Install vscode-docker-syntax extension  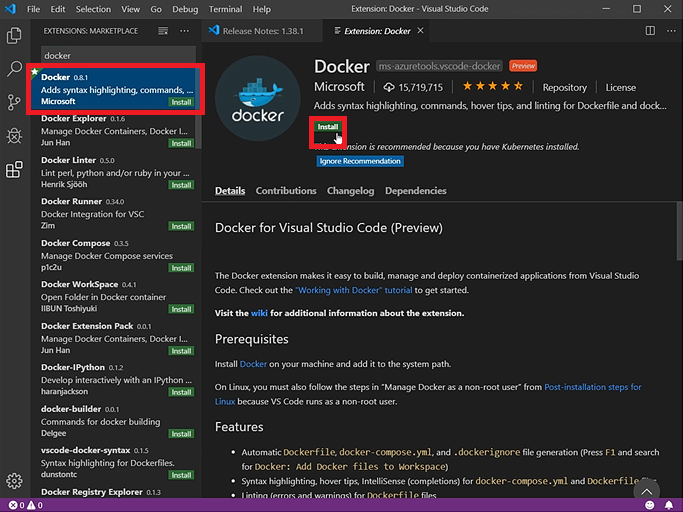coord(181,475)
